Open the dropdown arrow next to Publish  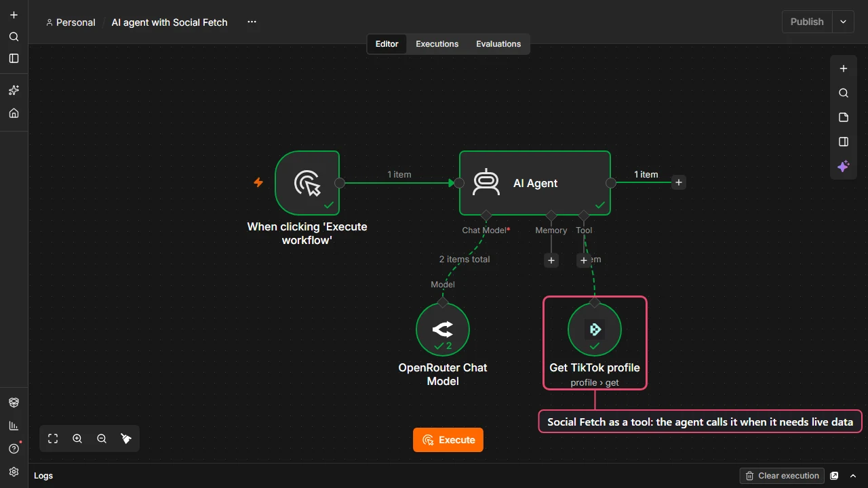[x=843, y=22]
